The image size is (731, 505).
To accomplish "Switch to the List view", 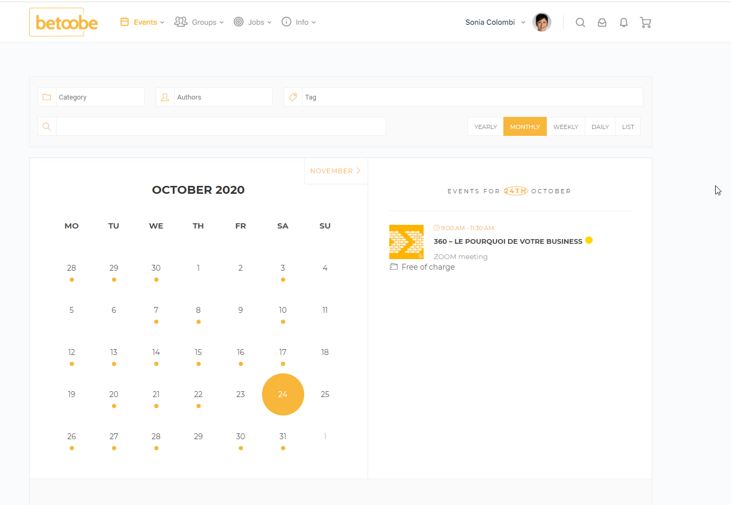I will coord(628,126).
